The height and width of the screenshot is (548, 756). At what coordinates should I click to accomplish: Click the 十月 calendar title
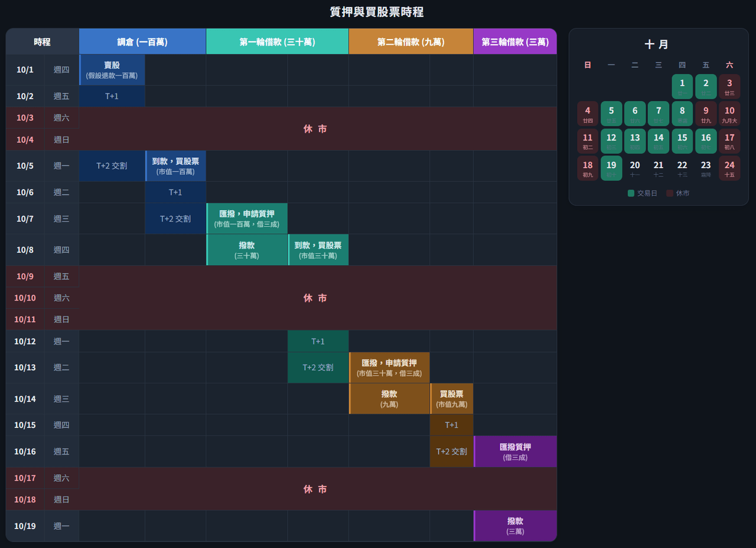(x=659, y=44)
